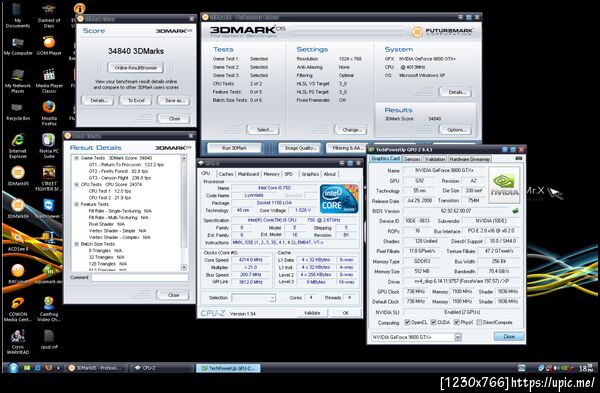This screenshot has width=600, height=393.
Task: Click the GPU-Z screenshot camera icon
Action: pyautogui.click(x=519, y=158)
